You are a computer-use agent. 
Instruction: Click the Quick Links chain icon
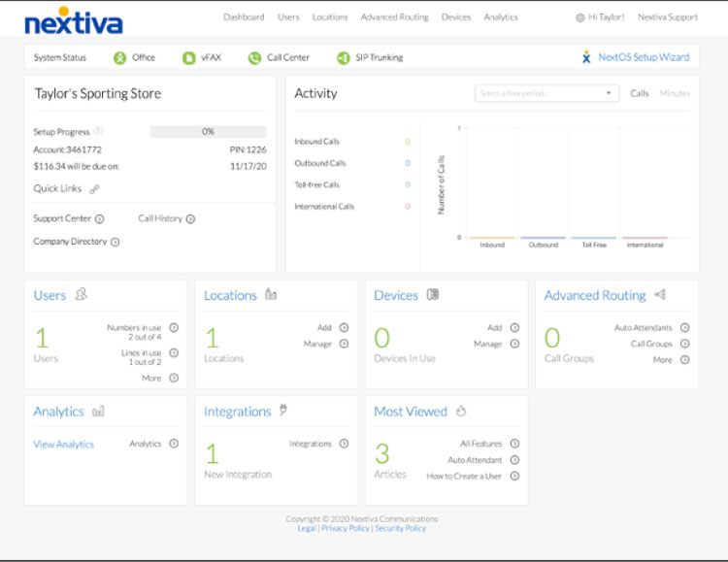pyautogui.click(x=94, y=189)
